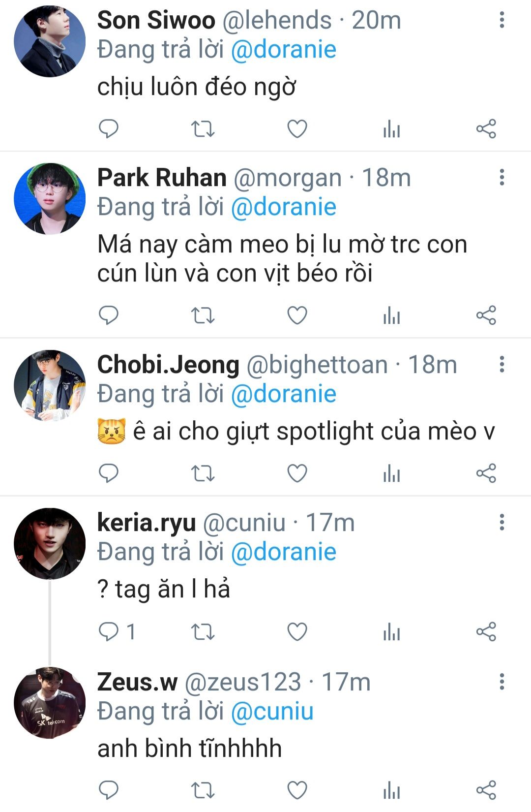Open @doranie mention in Son Siwoo's reply
The width and height of the screenshot is (531, 812).
click(x=283, y=50)
